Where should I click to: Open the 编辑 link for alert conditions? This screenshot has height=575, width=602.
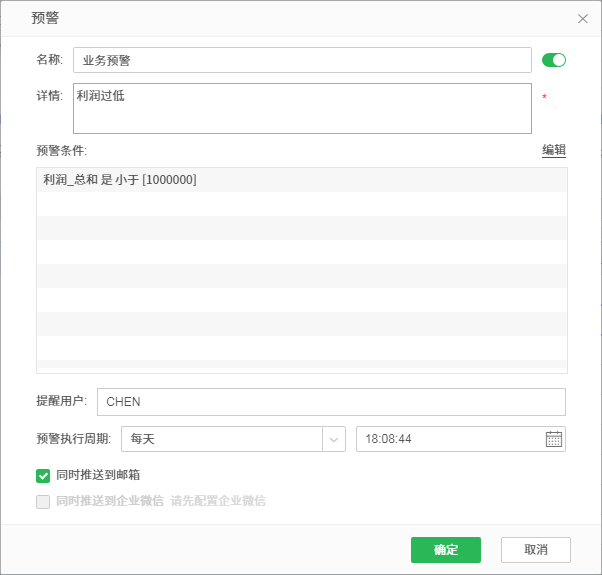click(554, 150)
